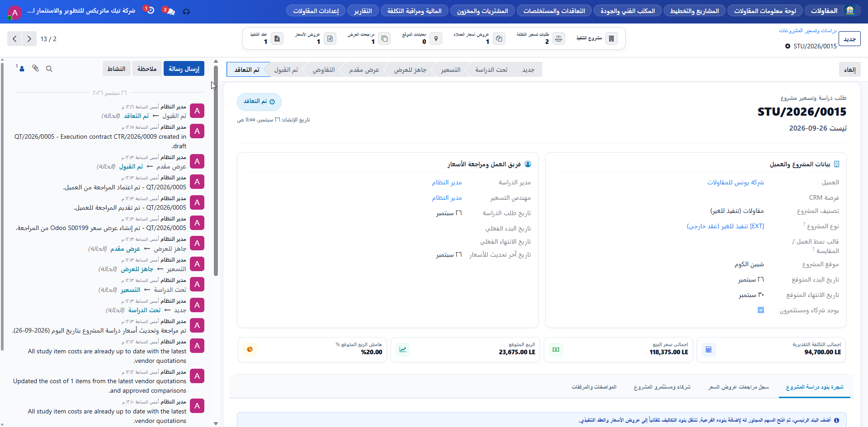Click the إلغاء cancel button

tap(850, 70)
